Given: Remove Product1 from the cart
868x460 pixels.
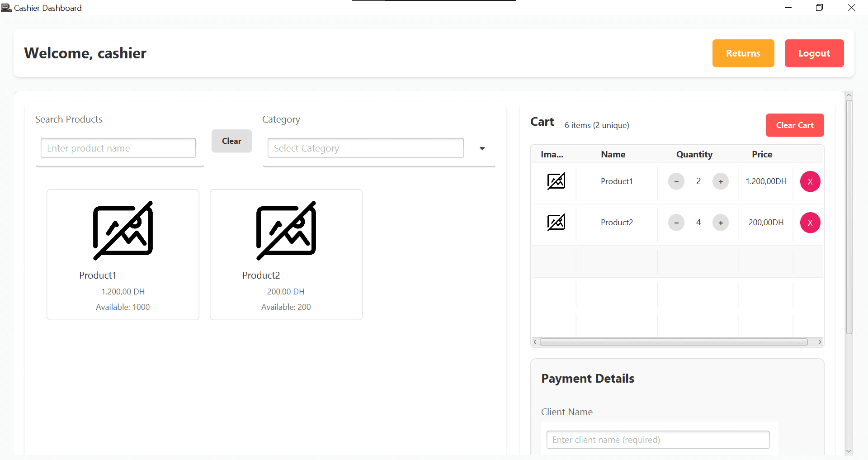Looking at the screenshot, I should click(810, 182).
